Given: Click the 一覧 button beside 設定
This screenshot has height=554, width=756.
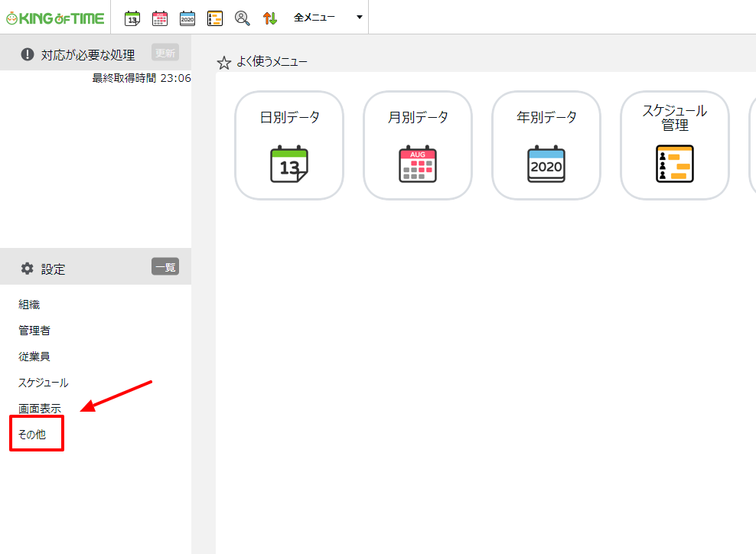Looking at the screenshot, I should tap(165, 266).
